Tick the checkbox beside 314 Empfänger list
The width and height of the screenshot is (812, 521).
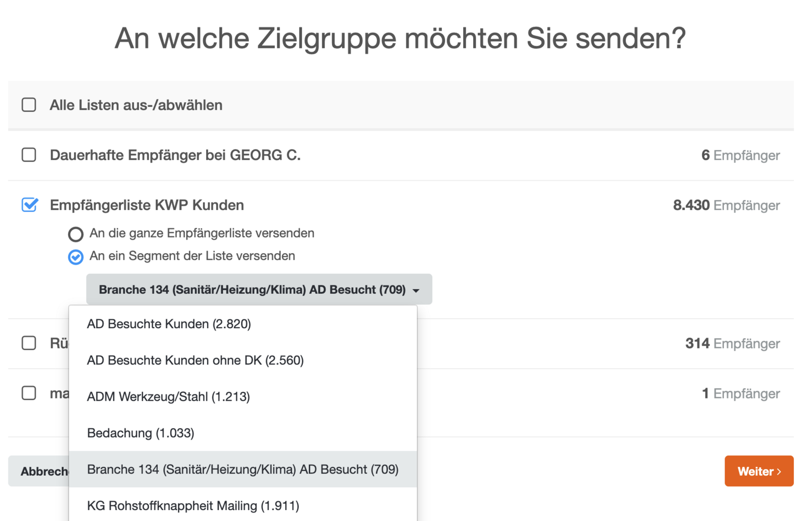29,343
